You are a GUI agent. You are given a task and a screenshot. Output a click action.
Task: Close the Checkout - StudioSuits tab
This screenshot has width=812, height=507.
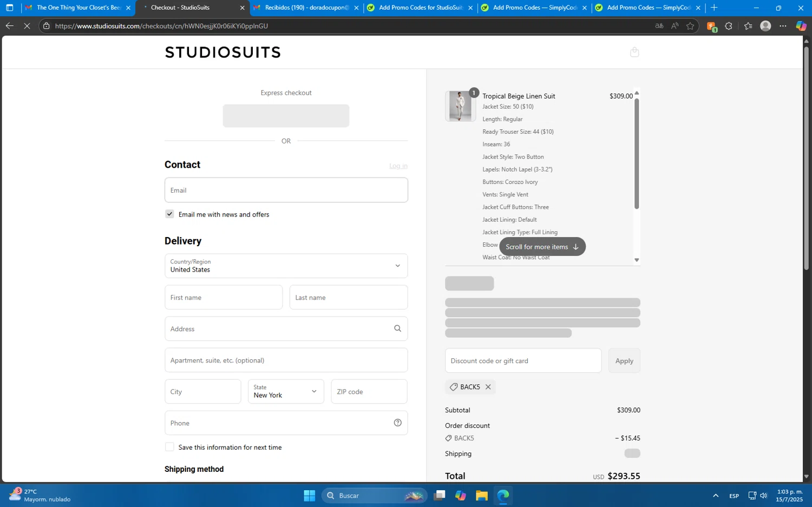click(x=242, y=8)
